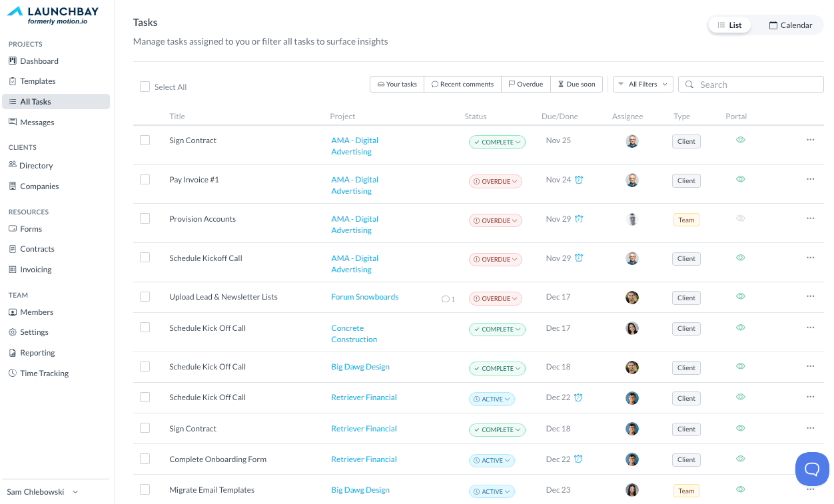Click alarm icon on Complete Onboarding Form row
This screenshot has width=834, height=504.
[578, 459]
